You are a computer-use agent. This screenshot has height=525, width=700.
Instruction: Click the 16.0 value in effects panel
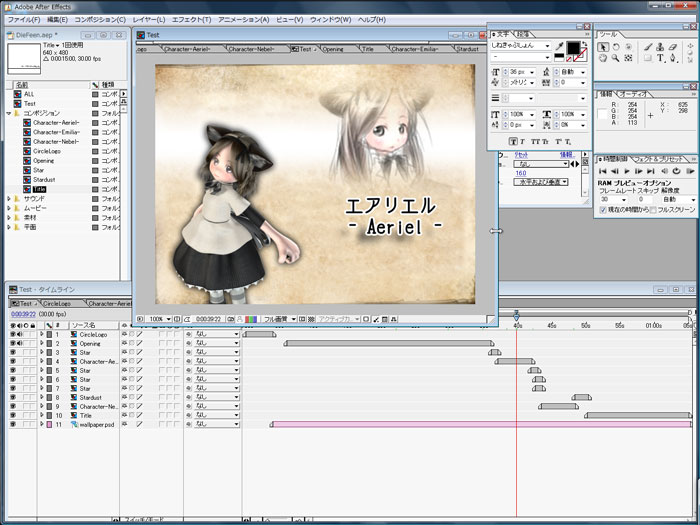[521, 173]
